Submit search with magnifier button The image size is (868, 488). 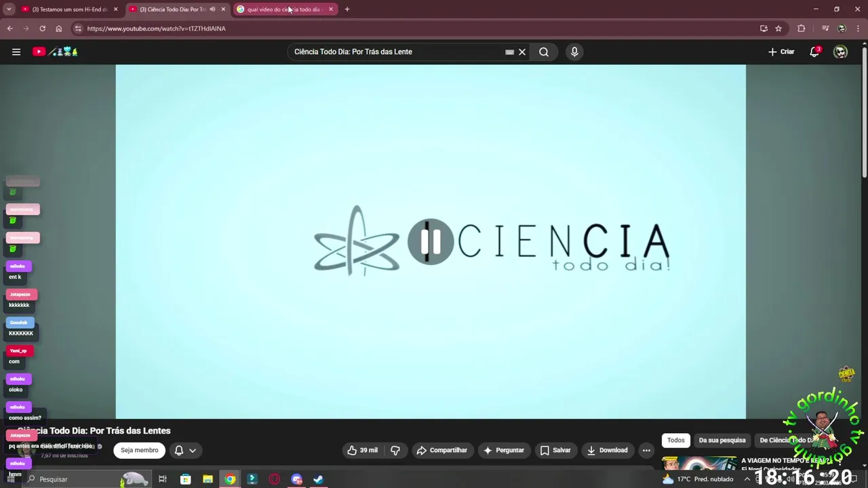point(544,52)
